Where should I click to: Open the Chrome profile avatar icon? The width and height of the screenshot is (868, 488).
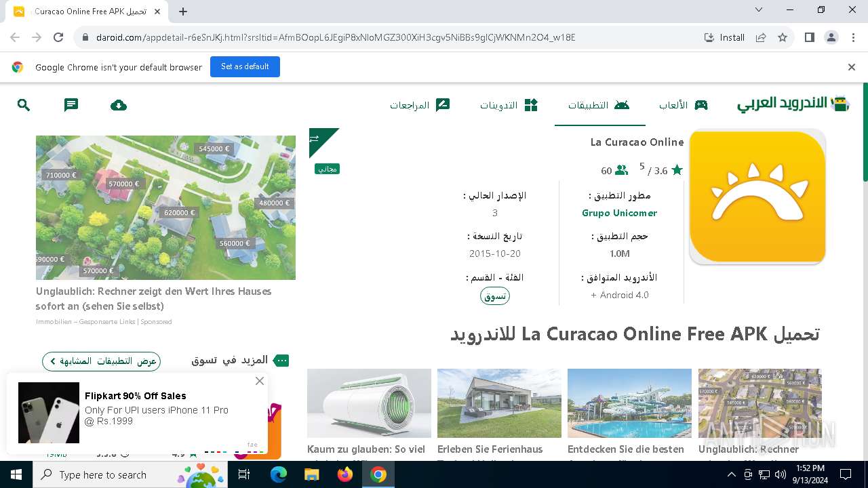[831, 37]
